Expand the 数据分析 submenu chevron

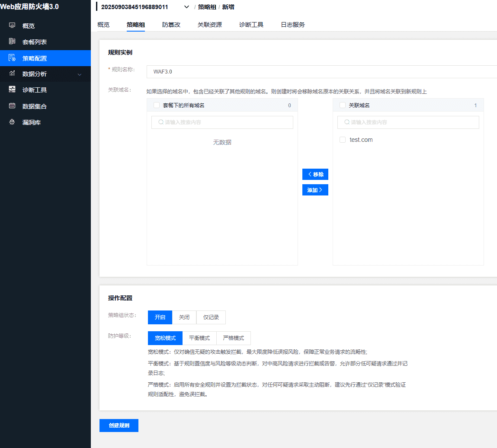[x=79, y=74]
